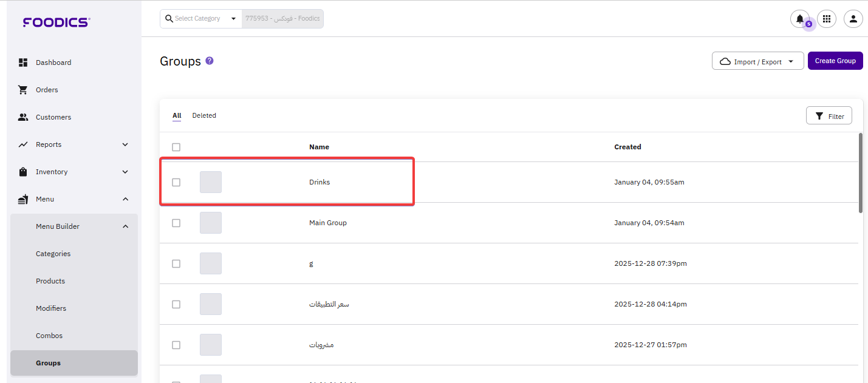Open Products in the Menu Builder
Viewport: 868px width, 383px height.
click(x=50, y=281)
